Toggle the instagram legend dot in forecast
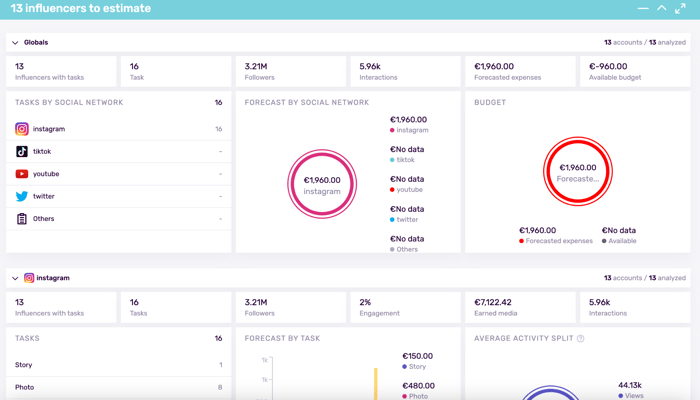This screenshot has width=700, height=400. click(x=393, y=130)
